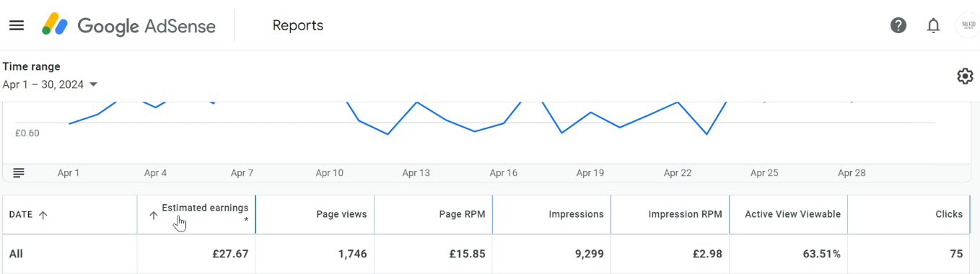
Task: Sort by Impressions column header
Action: coord(576,214)
